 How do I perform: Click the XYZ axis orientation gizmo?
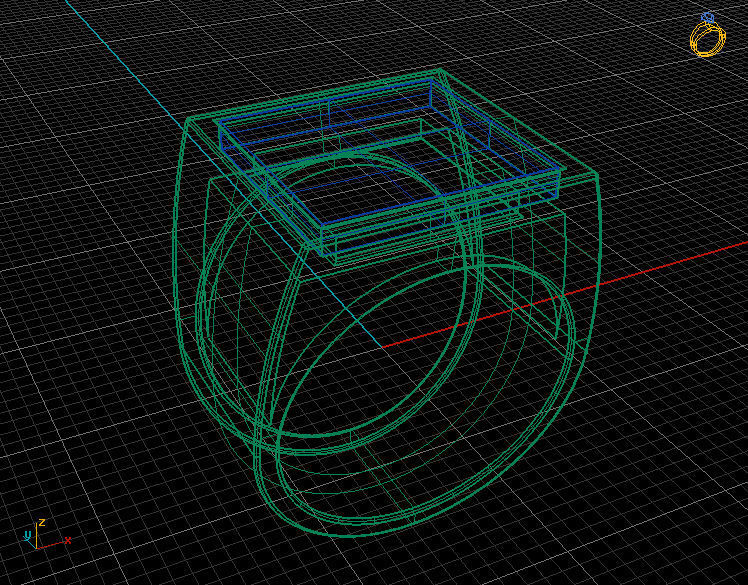point(47,533)
